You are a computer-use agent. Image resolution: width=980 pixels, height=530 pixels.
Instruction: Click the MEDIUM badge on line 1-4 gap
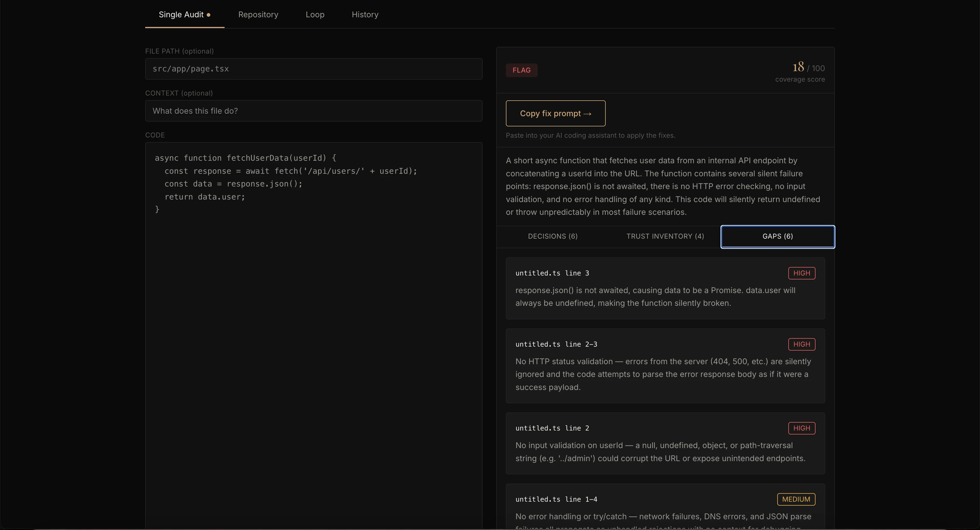[796, 499]
